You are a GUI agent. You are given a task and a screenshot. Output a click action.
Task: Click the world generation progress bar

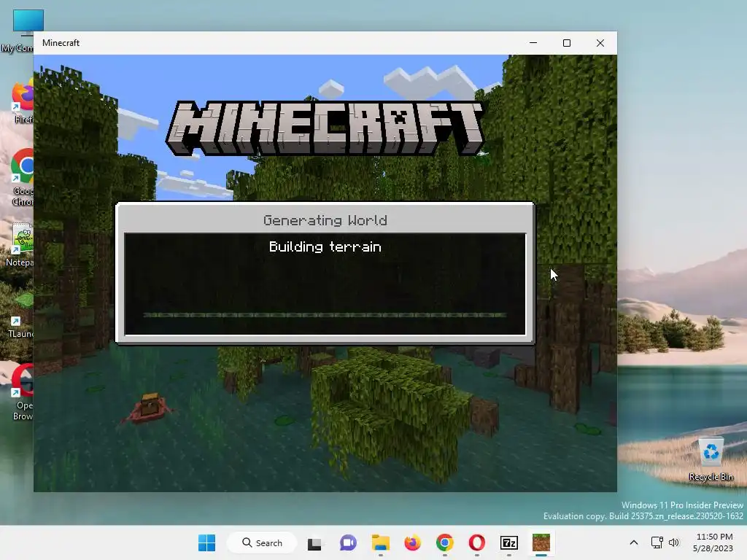coord(325,315)
